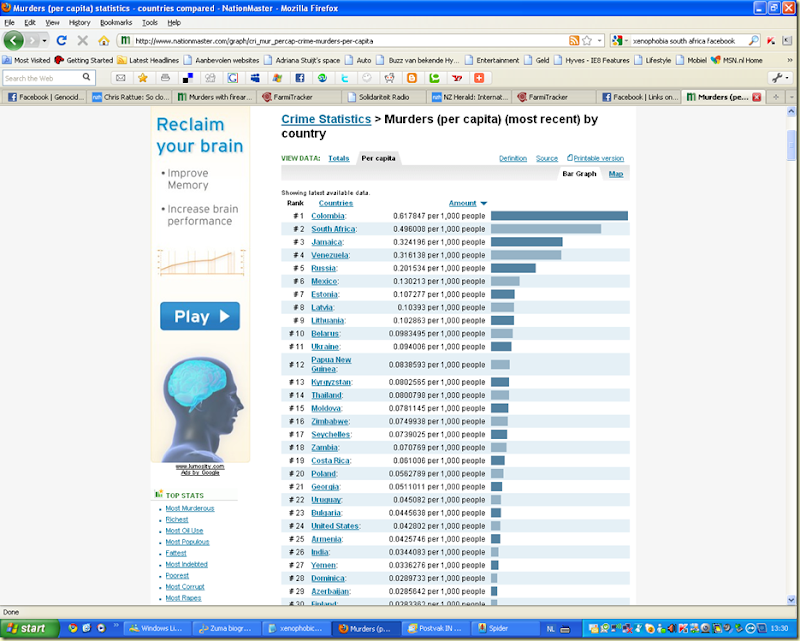Click the Windows Start button

click(x=29, y=628)
